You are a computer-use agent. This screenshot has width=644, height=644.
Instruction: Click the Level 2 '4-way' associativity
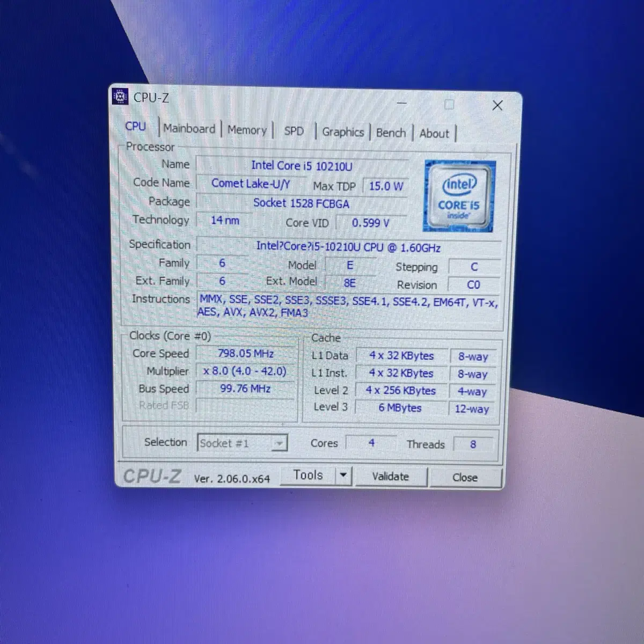472,392
